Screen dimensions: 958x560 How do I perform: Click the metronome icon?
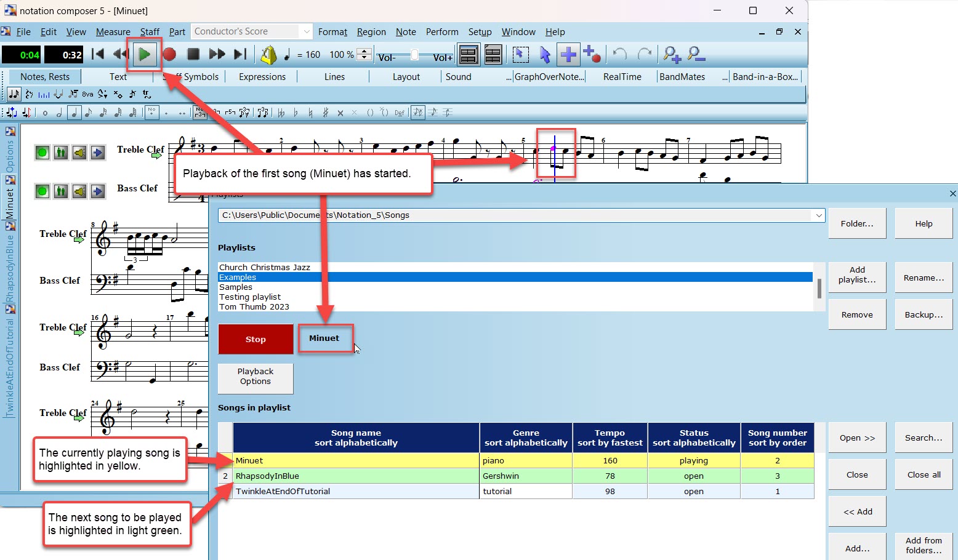pyautogui.click(x=268, y=55)
